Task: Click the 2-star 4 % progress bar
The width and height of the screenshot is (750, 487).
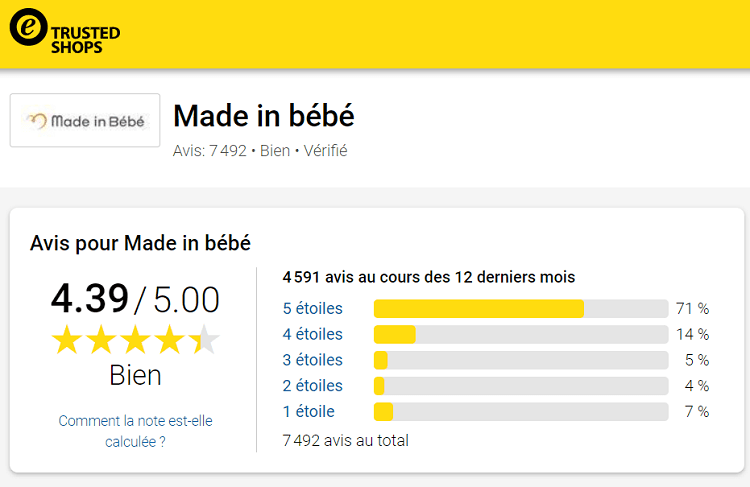Action: click(x=520, y=386)
